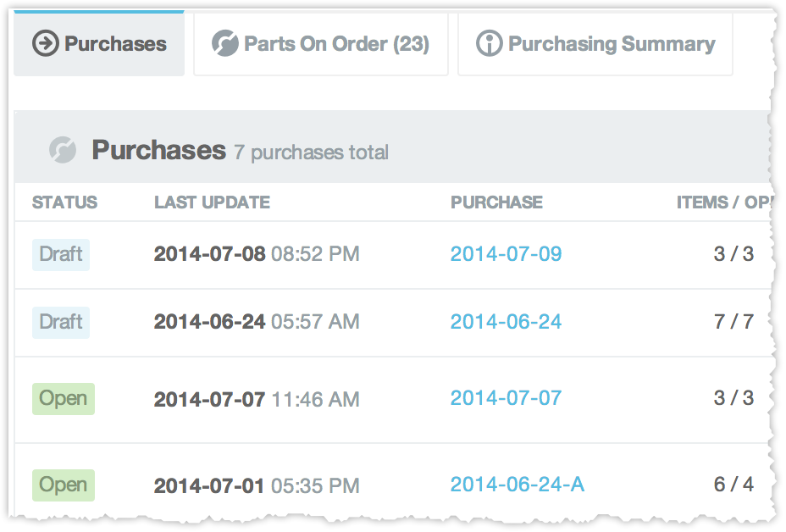786x532 pixels.
Task: Open purchase 2014-06-24 link
Action: (x=506, y=321)
